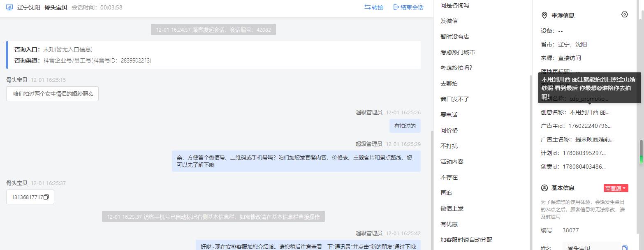This screenshot has height=250, width=644.
Task: Click the 创意名称 value 不用到川西
Action: (x=589, y=112)
